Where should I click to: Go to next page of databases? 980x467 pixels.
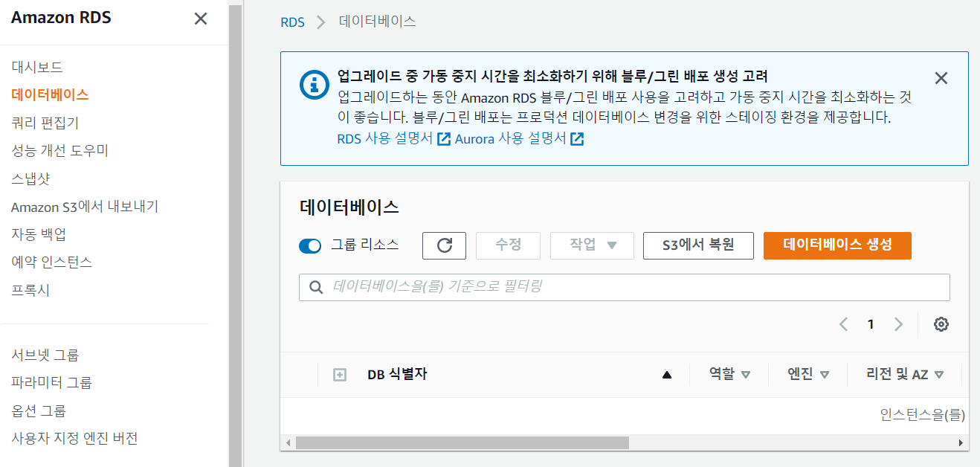(898, 324)
